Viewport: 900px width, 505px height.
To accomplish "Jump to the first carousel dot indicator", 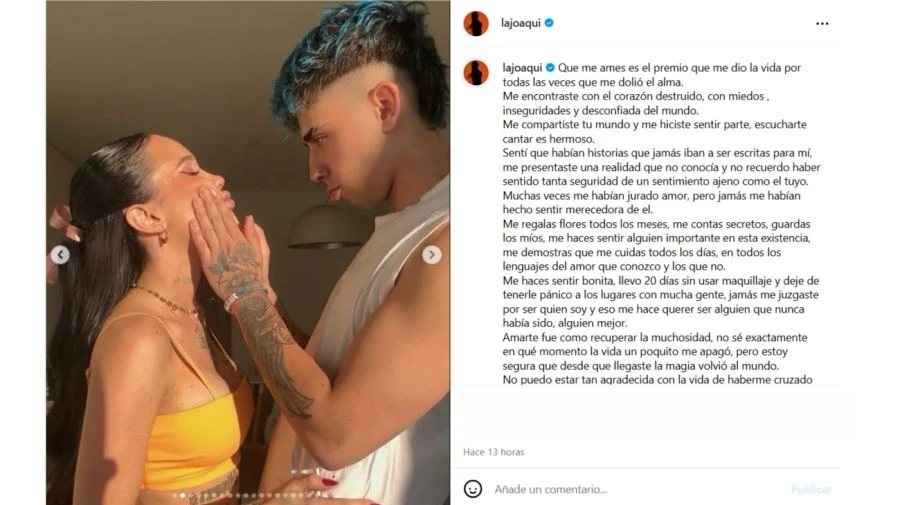I will tap(175, 495).
